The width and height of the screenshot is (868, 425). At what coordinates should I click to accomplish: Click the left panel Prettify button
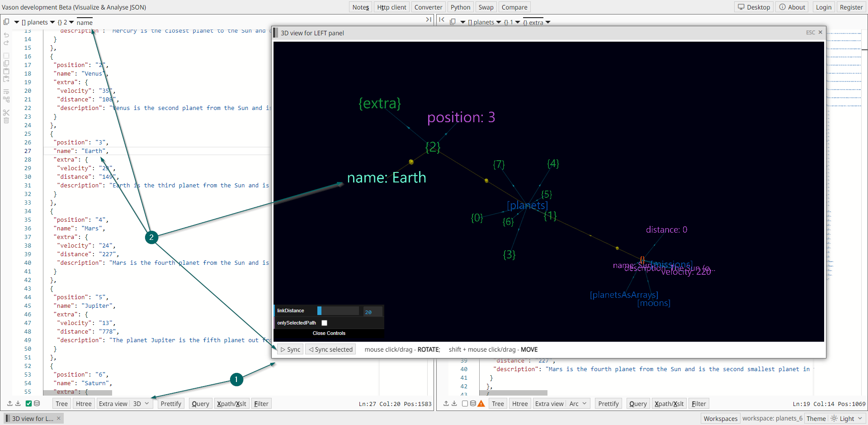point(171,404)
